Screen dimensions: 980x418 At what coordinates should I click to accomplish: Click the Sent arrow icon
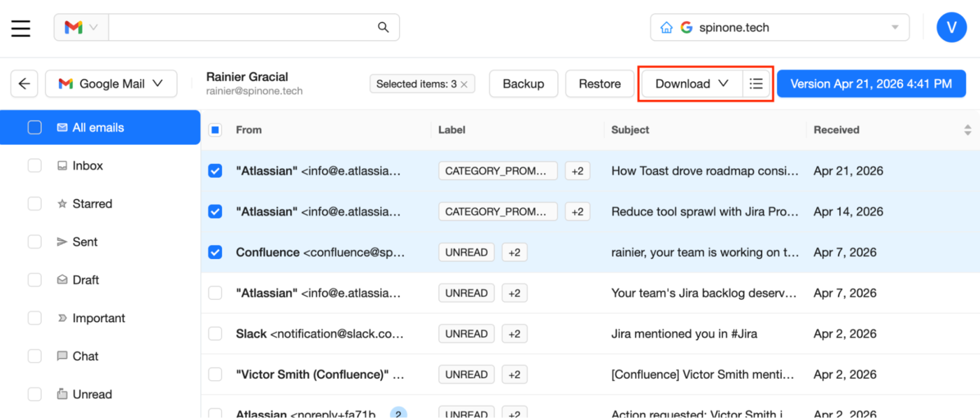tap(62, 242)
